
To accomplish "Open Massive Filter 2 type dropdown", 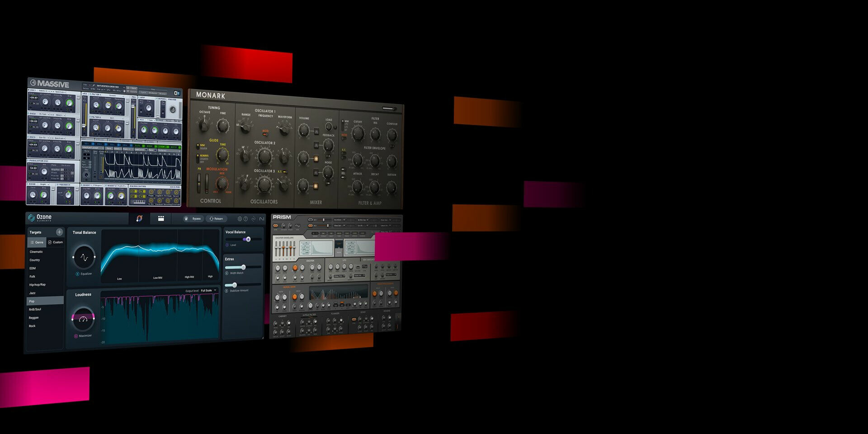I will click(x=114, y=118).
